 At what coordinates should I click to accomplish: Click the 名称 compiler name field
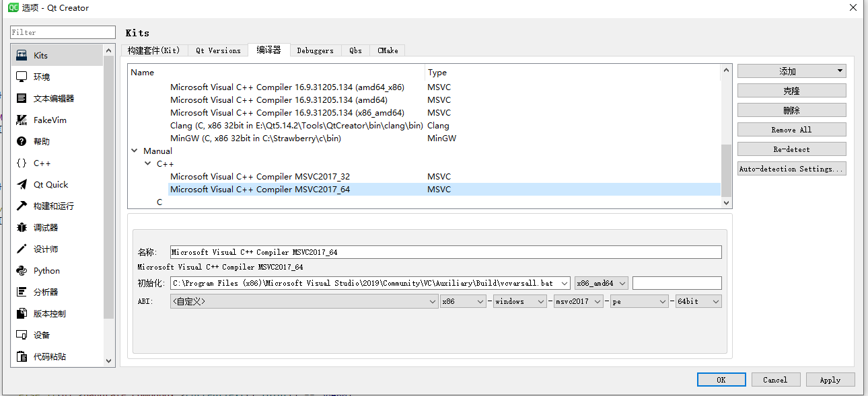[x=446, y=252]
